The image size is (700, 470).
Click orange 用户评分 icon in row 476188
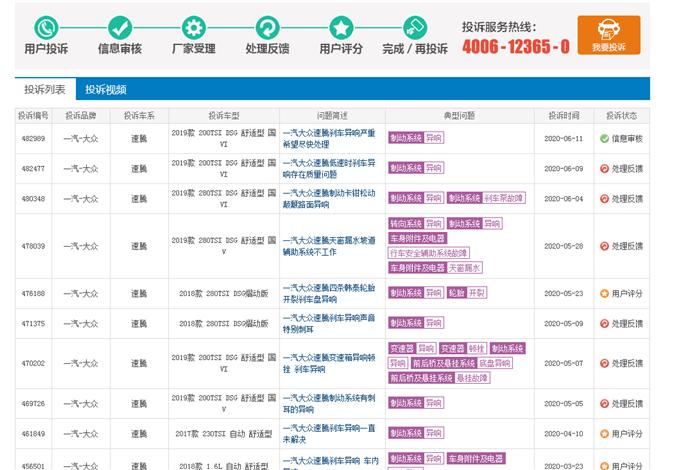click(604, 293)
